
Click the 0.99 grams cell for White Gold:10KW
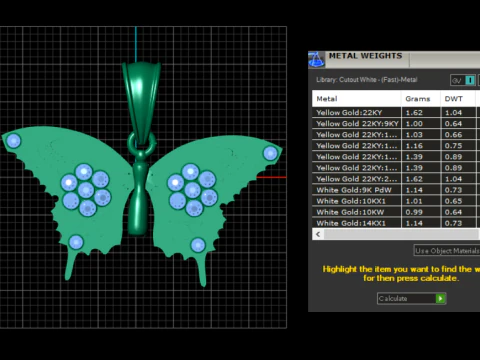(x=421, y=212)
